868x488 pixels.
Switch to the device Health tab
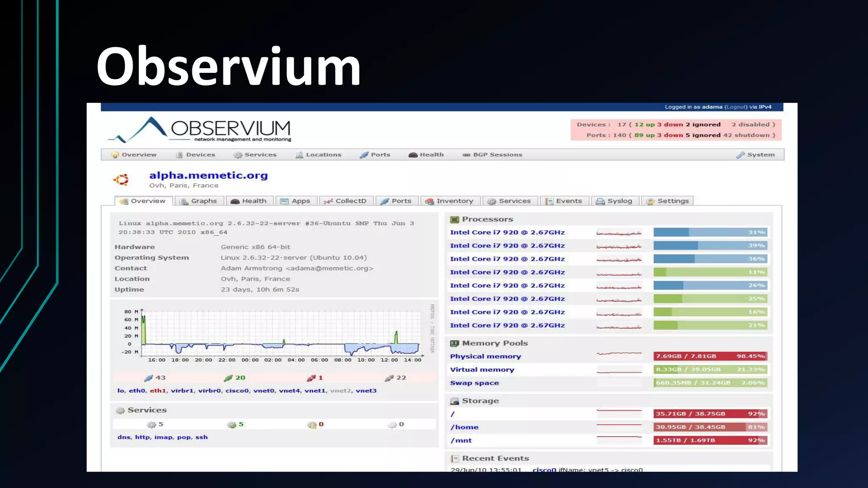tap(249, 201)
